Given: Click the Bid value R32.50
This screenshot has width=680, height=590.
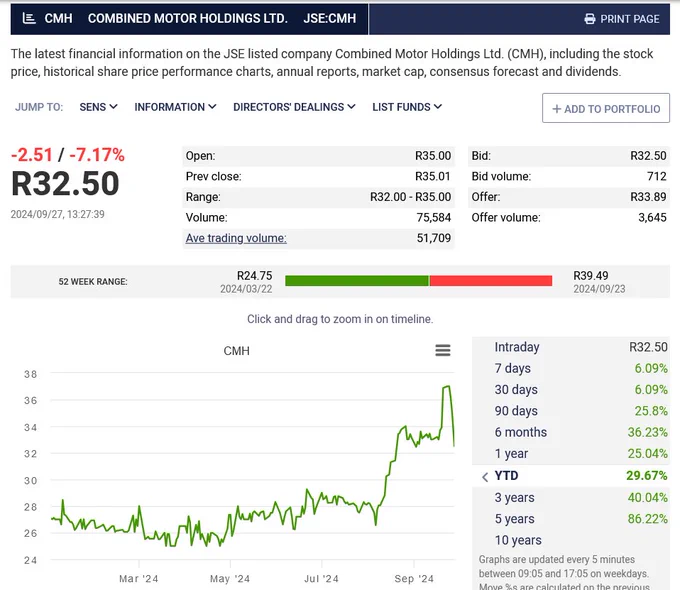Looking at the screenshot, I should pos(648,156).
